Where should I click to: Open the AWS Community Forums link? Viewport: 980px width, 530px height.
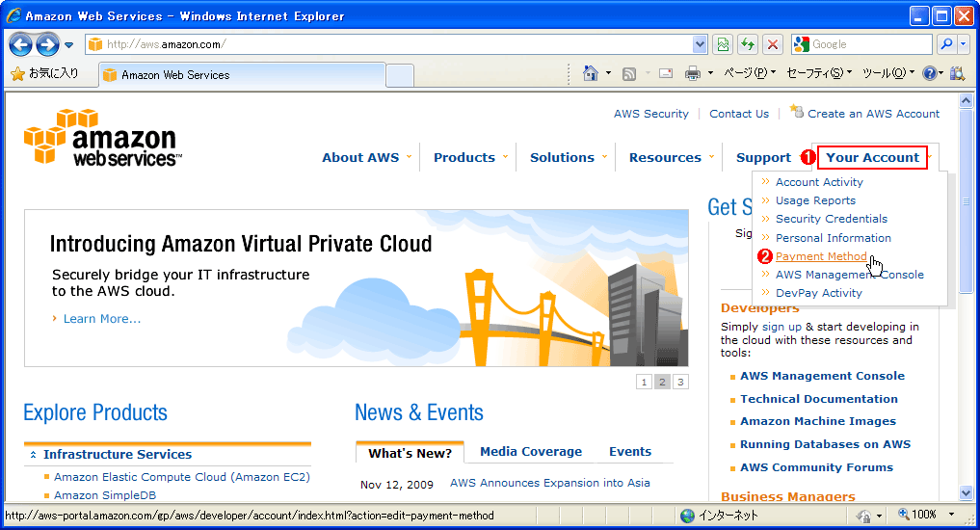(816, 467)
